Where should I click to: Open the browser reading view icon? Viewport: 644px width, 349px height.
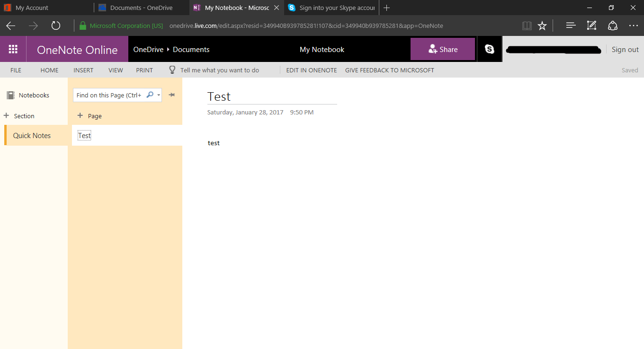point(527,26)
